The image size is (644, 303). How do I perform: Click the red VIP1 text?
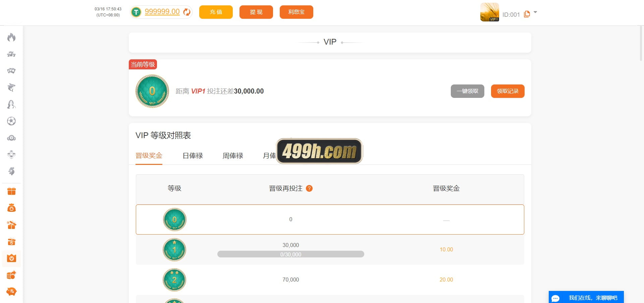coord(198,91)
